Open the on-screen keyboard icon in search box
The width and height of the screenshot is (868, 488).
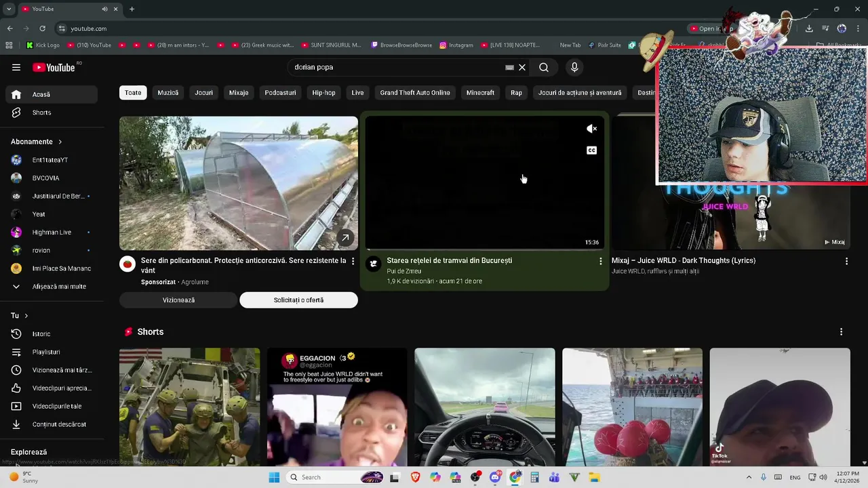(x=509, y=67)
